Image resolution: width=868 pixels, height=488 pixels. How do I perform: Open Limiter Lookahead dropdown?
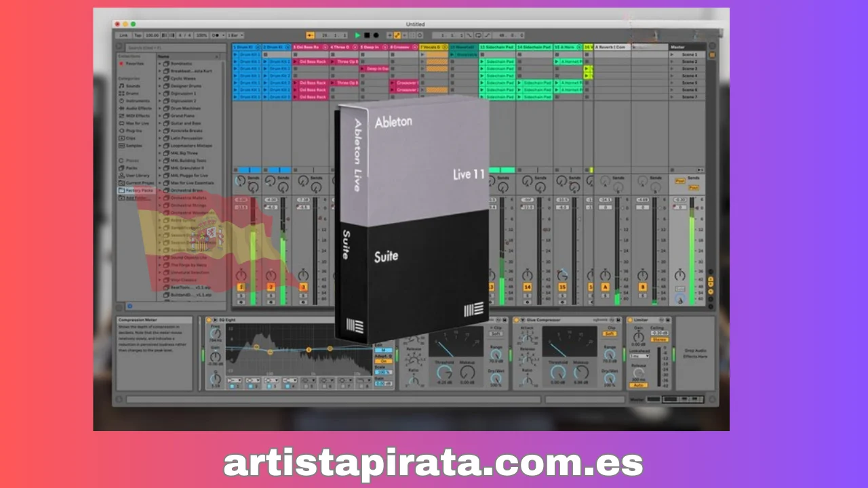[x=639, y=356]
